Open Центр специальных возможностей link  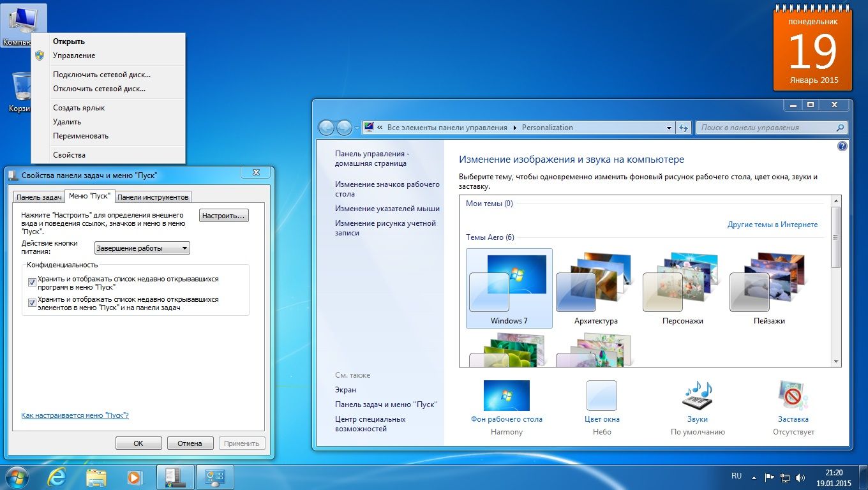370,424
